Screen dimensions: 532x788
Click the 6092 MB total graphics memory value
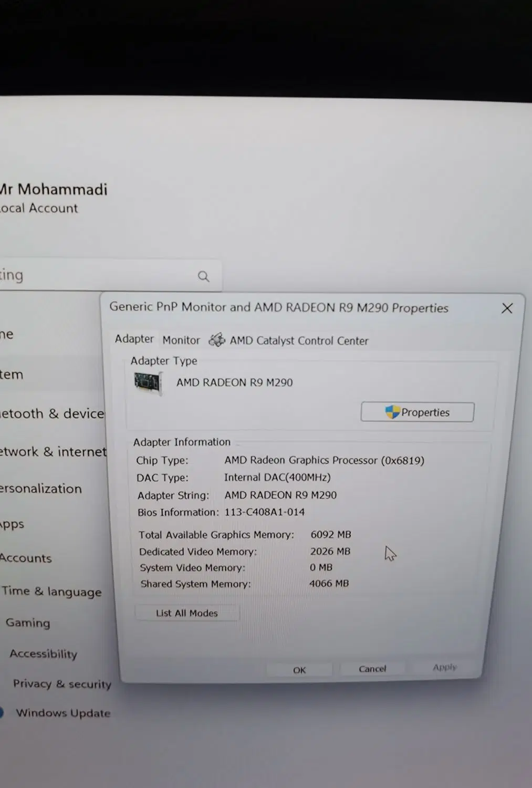[331, 534]
